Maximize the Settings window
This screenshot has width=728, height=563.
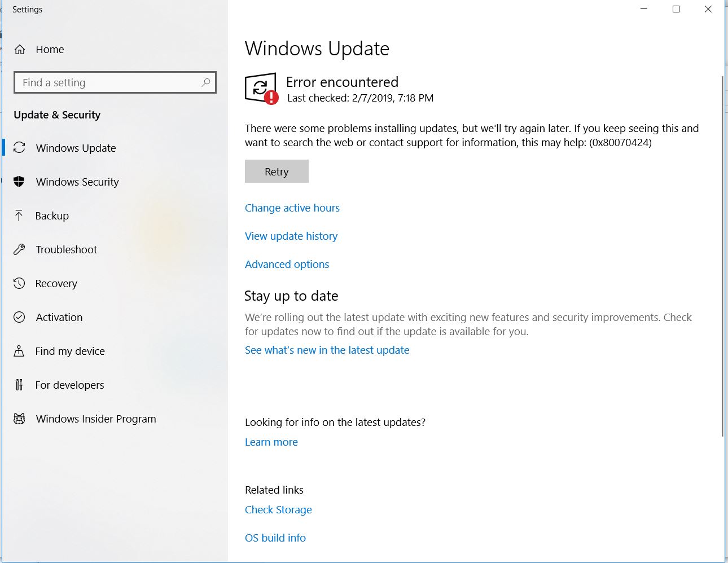[676, 9]
